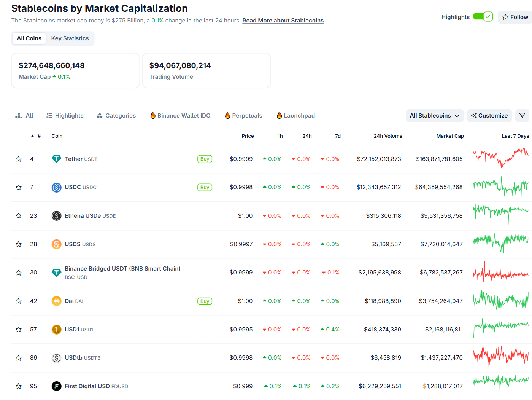Image resolution: width=532 pixels, height=400 pixels.
Task: Click Buy button for Dai
Action: click(205, 301)
